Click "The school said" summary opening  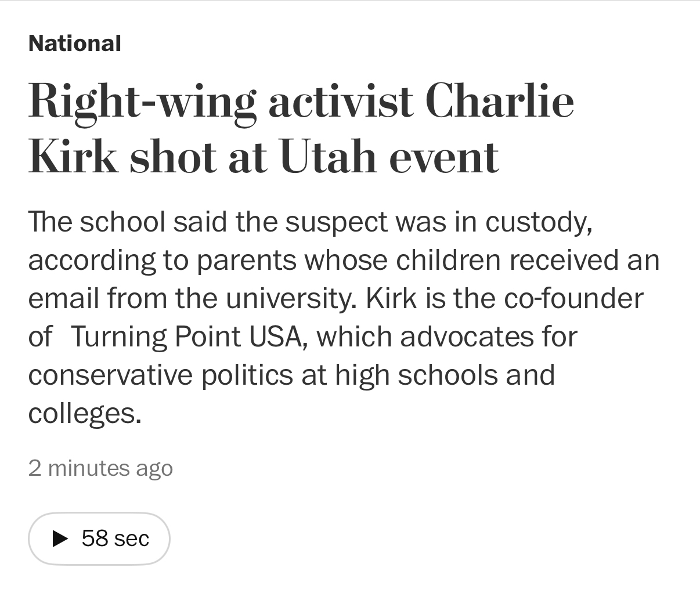127,222
